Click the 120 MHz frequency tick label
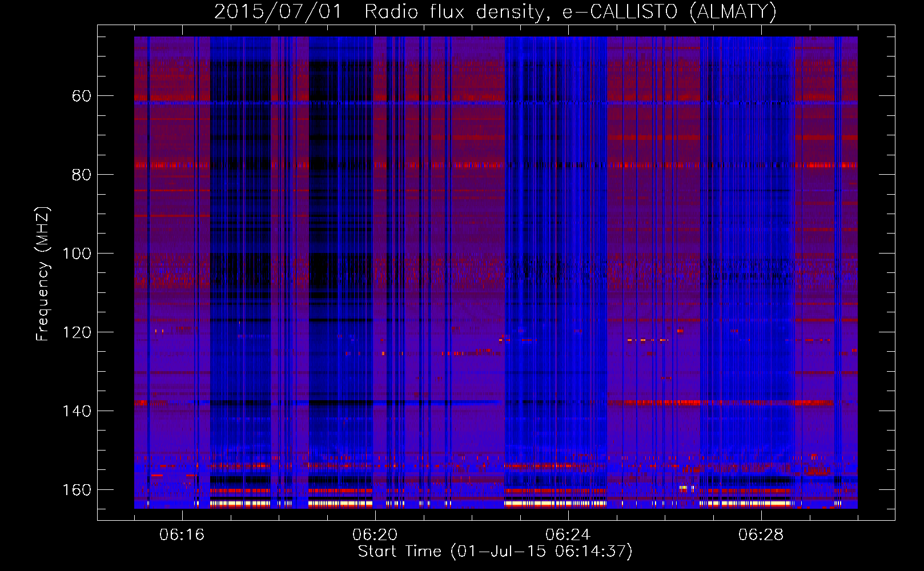Screen dimensions: 924x571 pos(77,332)
